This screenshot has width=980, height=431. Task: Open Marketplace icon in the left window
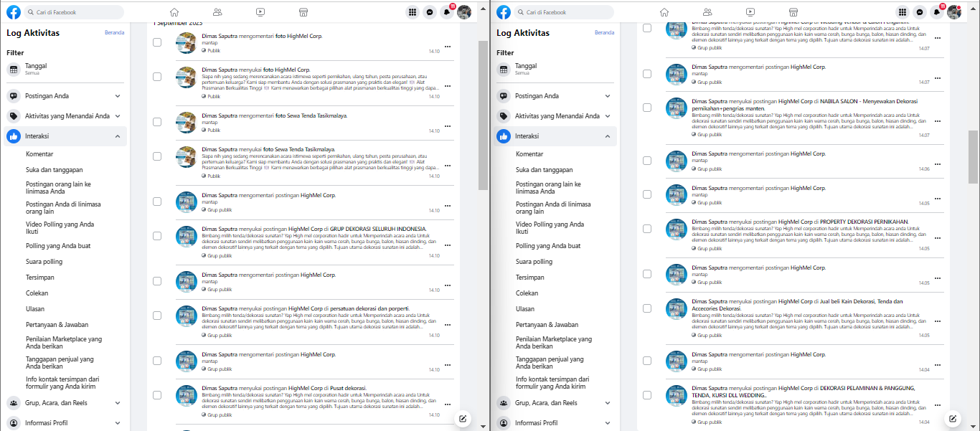click(303, 12)
